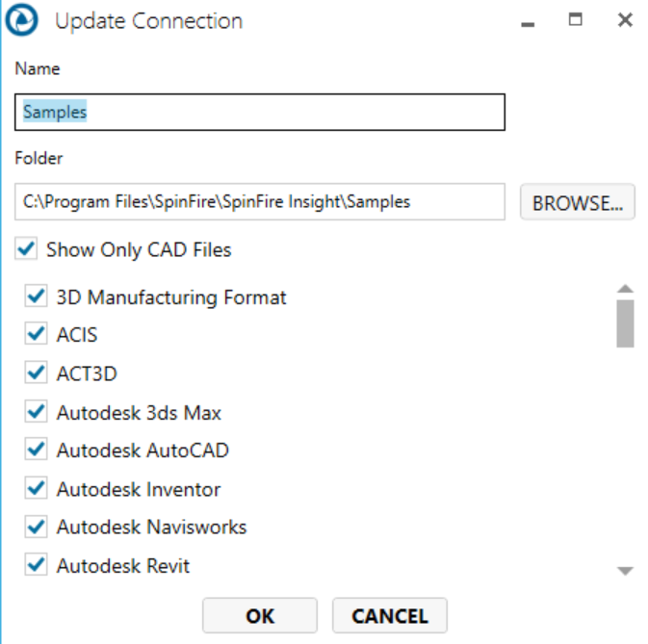This screenshot has width=648, height=644.
Task: Uncheck Show Only CAD Files
Action: (26, 250)
